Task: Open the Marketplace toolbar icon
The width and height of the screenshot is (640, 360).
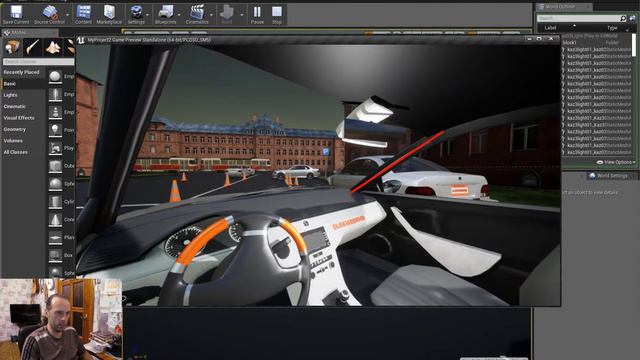Action: pos(109,14)
